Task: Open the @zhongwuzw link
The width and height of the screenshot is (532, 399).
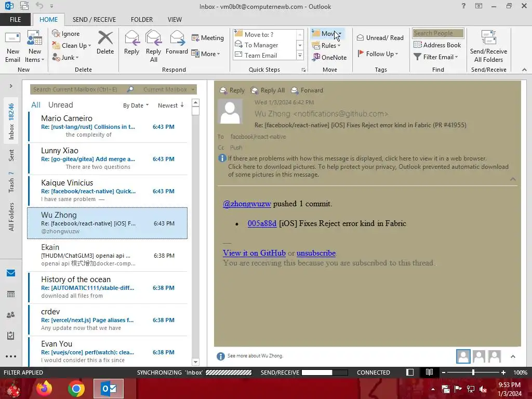Action: (x=247, y=204)
